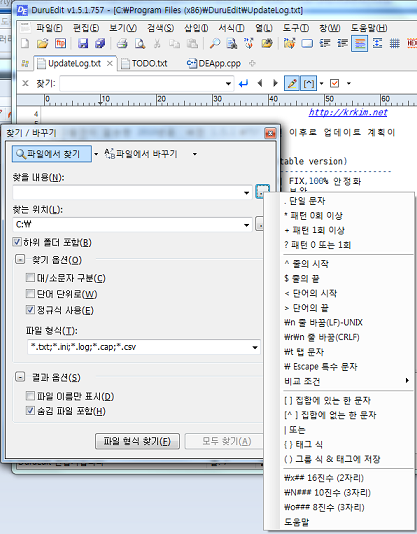Collapse the 결과 옵션 section
Viewport: 417px width, 534px height.
[x=20, y=377]
